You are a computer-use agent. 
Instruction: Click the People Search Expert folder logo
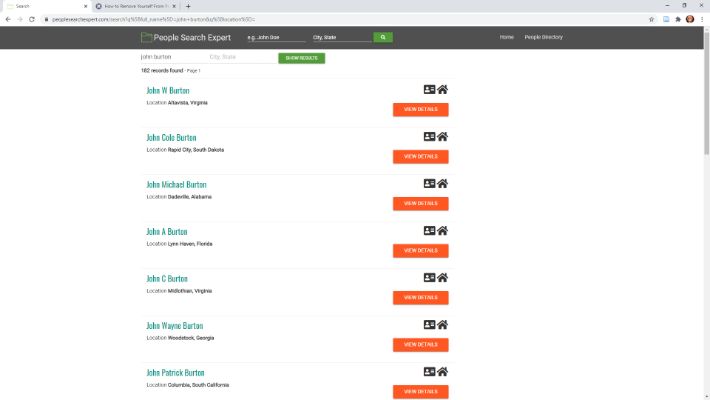point(146,37)
